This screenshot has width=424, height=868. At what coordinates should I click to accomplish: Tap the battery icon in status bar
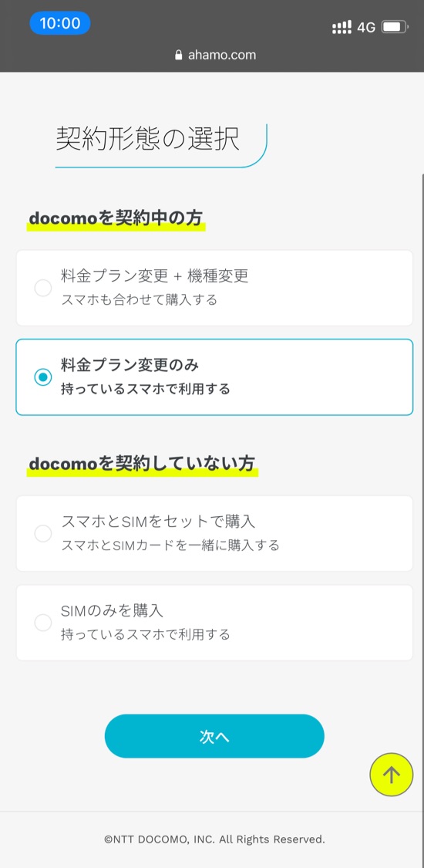(395, 27)
